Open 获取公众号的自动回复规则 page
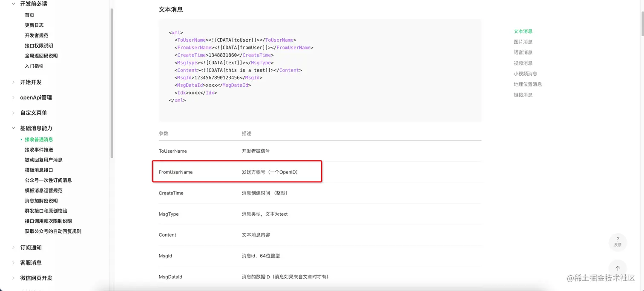 coord(53,231)
